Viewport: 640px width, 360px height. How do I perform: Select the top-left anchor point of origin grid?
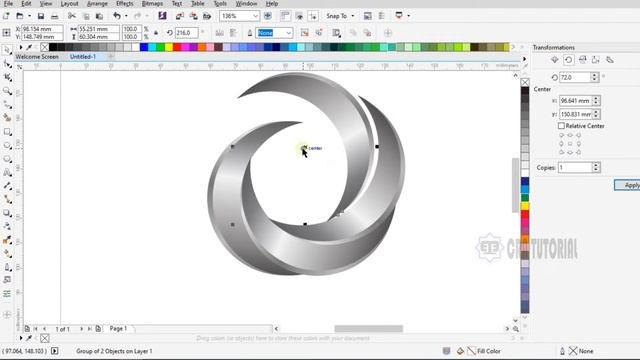click(x=561, y=135)
